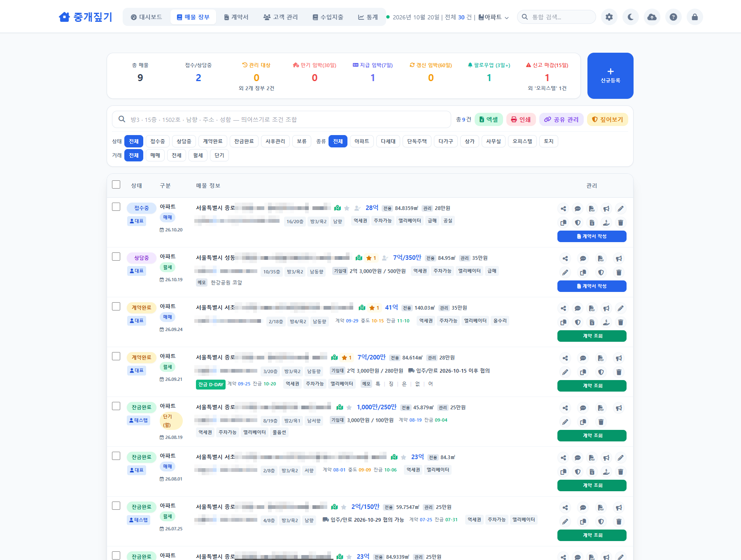
Task: Click 계약 조회 on the 41억 listing
Action: click(x=592, y=336)
